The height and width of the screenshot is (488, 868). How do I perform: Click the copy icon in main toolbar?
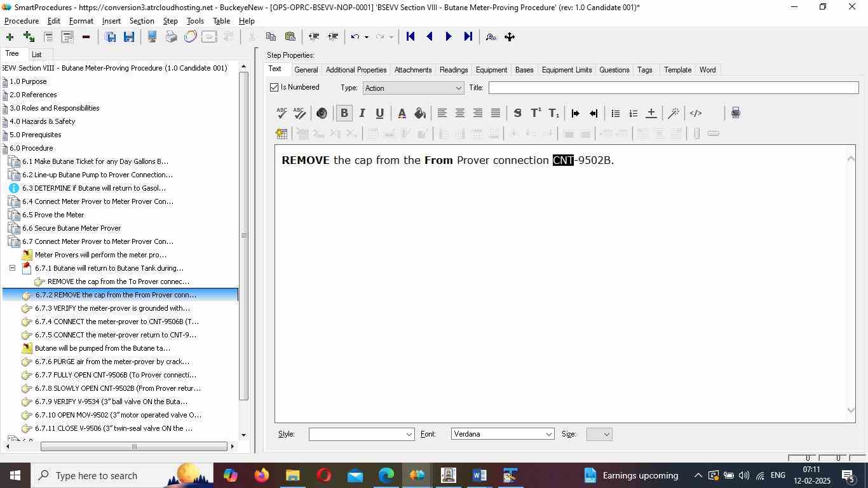tap(271, 37)
